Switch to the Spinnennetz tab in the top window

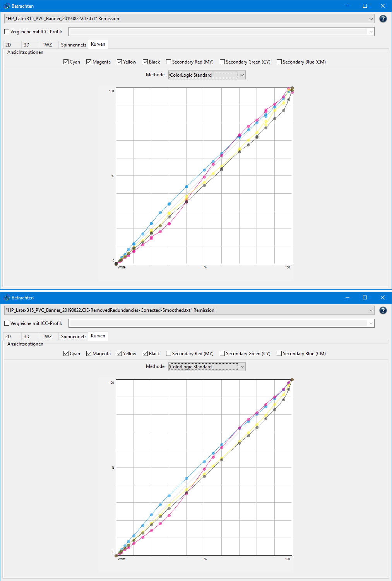pos(74,45)
